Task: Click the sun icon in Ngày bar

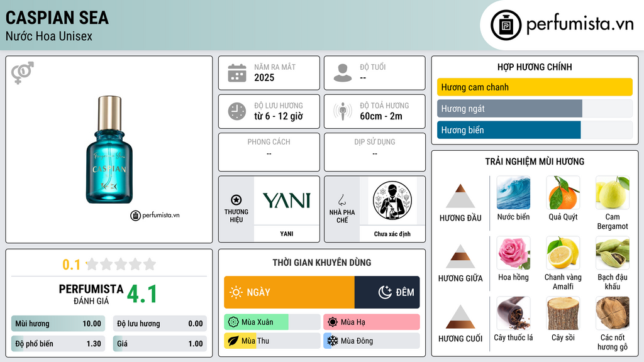Action: [x=236, y=292]
